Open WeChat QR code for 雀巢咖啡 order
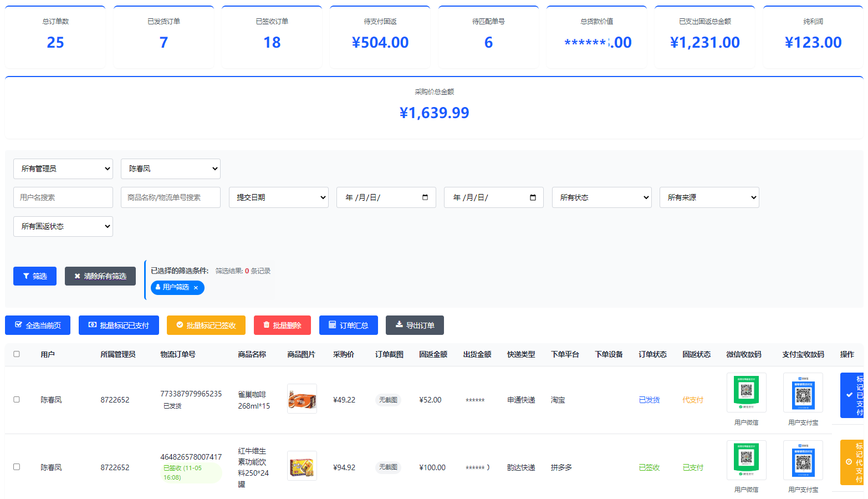Screen dimensions: 868x499 (746, 392)
